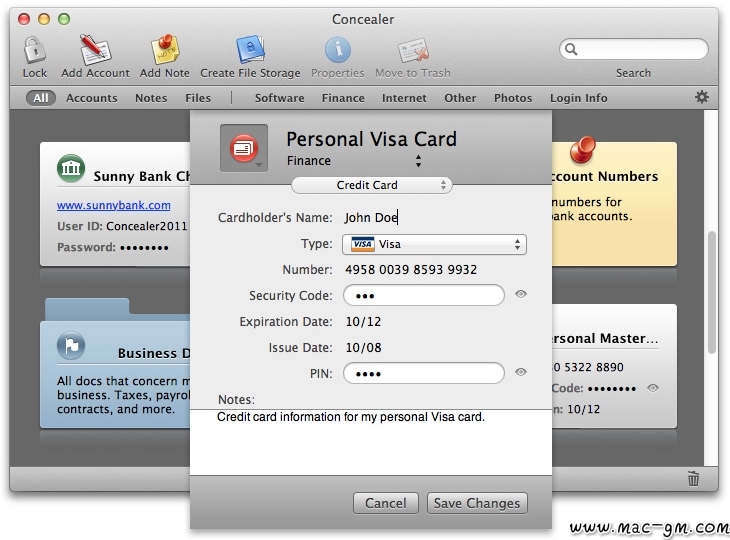Select the Login Info category tab
The width and height of the screenshot is (730, 540).
[x=579, y=98]
